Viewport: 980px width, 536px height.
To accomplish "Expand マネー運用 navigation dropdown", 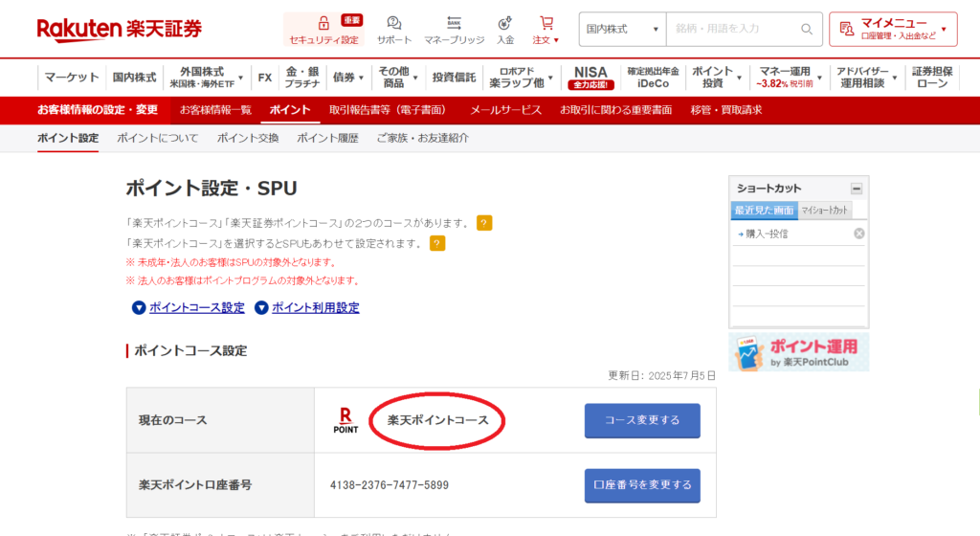I will click(789, 78).
